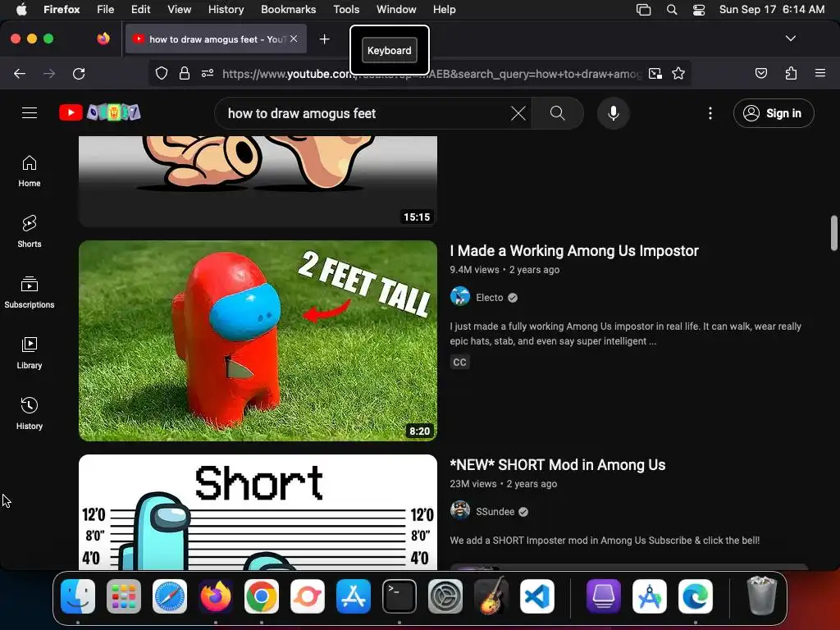Open Firefox extensions menu
Viewport: 840px width, 630px height.
791,73
